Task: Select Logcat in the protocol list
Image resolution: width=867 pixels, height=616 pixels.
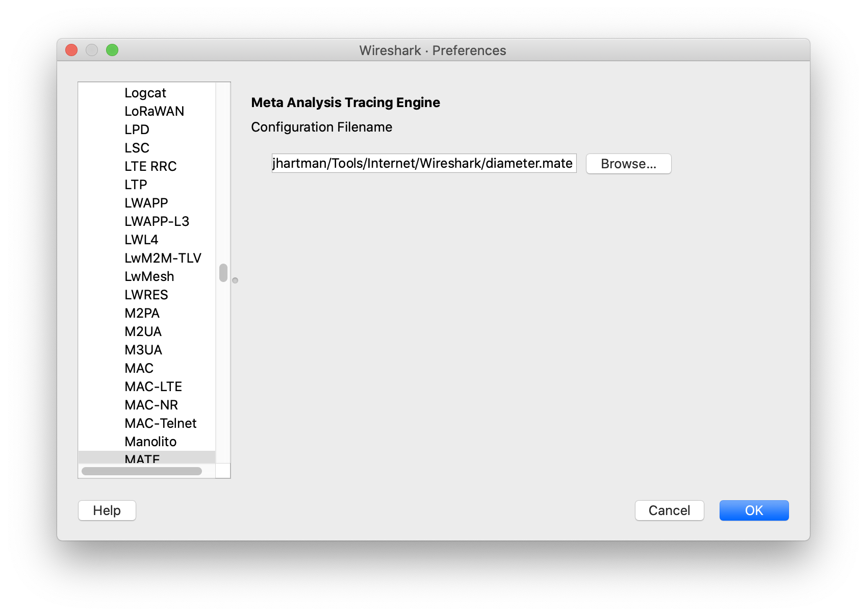Action: (145, 93)
